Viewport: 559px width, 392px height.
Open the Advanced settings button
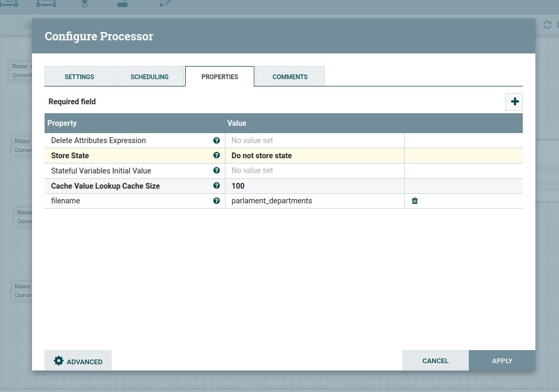(x=78, y=361)
